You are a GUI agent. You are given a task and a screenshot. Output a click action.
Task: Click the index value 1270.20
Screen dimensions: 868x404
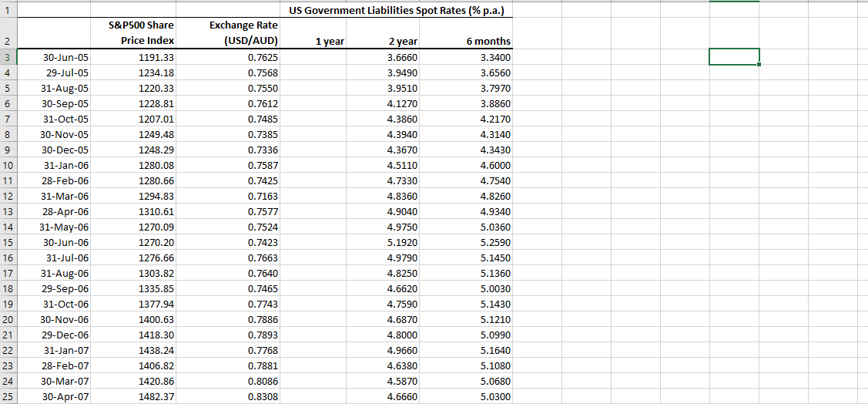click(x=133, y=243)
